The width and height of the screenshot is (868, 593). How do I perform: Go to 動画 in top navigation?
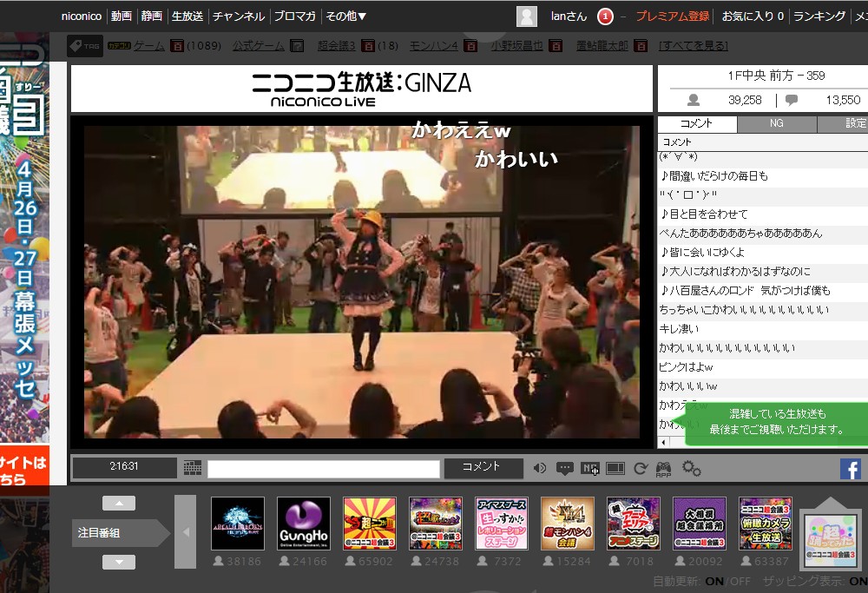[x=122, y=16]
